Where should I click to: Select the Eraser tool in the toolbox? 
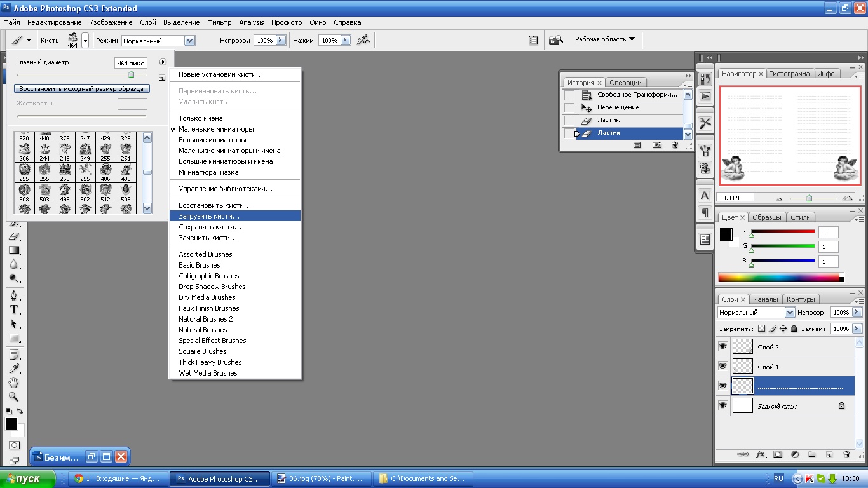[x=14, y=236]
